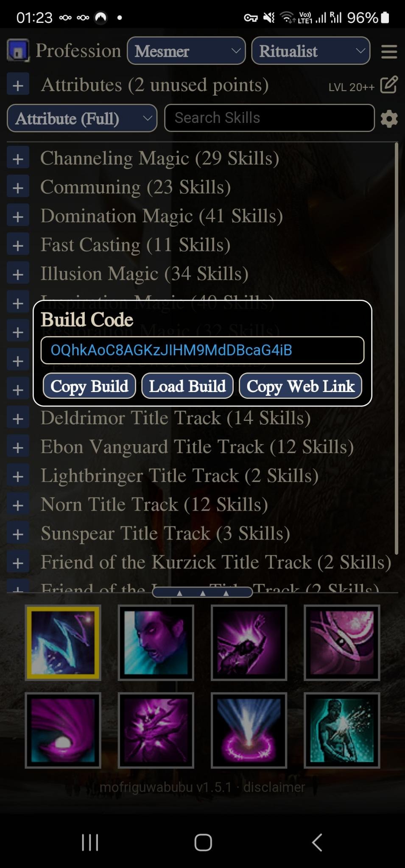
Task: Click the Copy Build button
Action: [89, 386]
